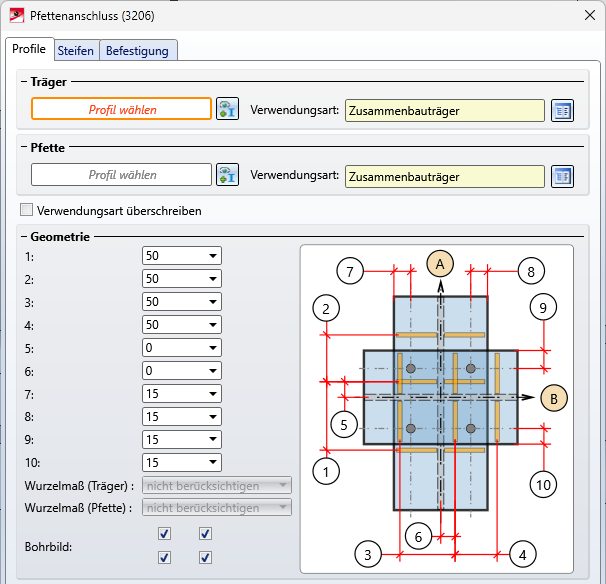Switch to the Profile tab
This screenshot has height=584, width=606.
pyautogui.click(x=29, y=49)
